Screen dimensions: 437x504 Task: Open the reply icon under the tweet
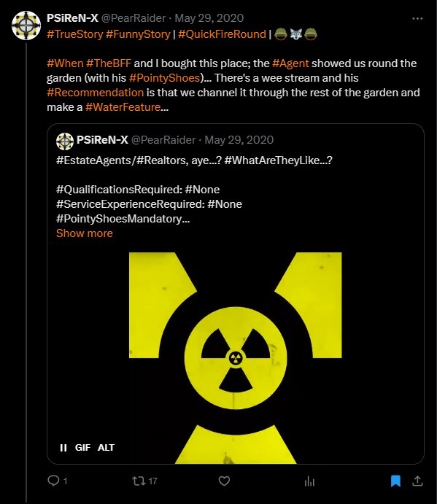[53, 481]
